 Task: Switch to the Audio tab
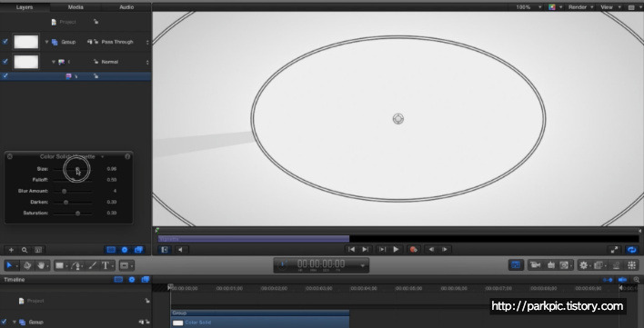(x=126, y=7)
